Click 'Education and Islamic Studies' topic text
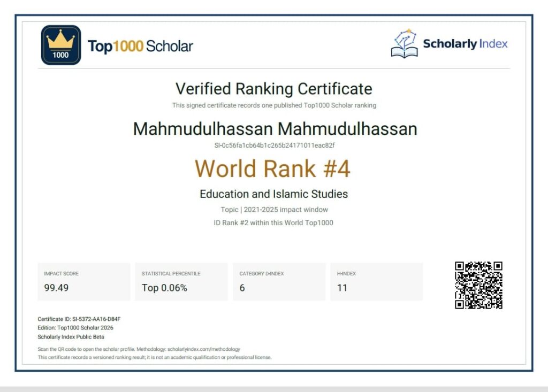The height and width of the screenshot is (392, 548). pyautogui.click(x=273, y=194)
